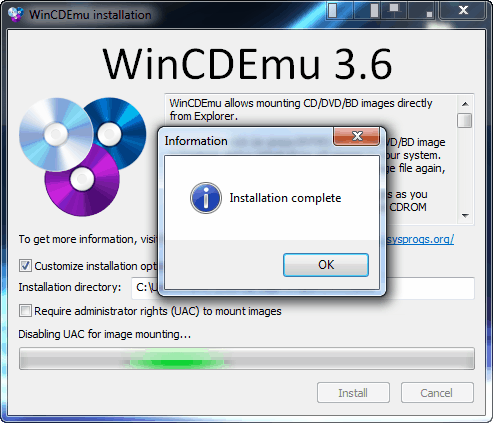Enable Require administrator rights (UAC) checkbox
This screenshot has width=493, height=423.
click(x=25, y=311)
